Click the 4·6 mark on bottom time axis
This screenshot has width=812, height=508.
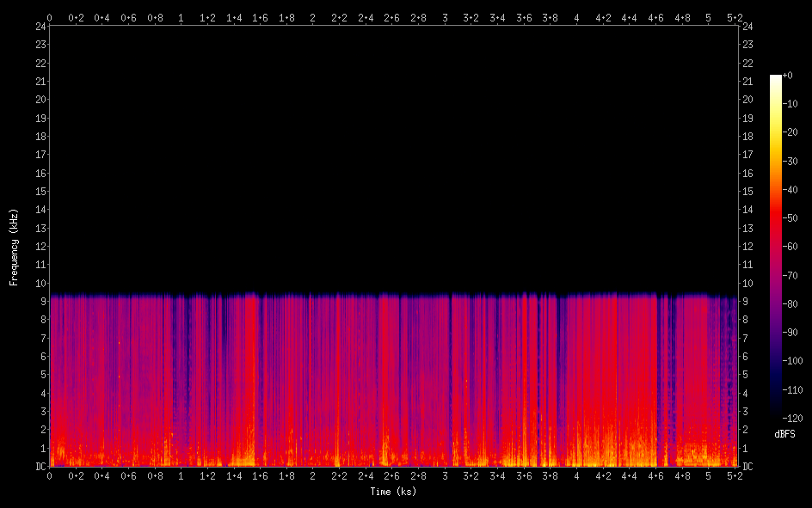click(x=655, y=475)
